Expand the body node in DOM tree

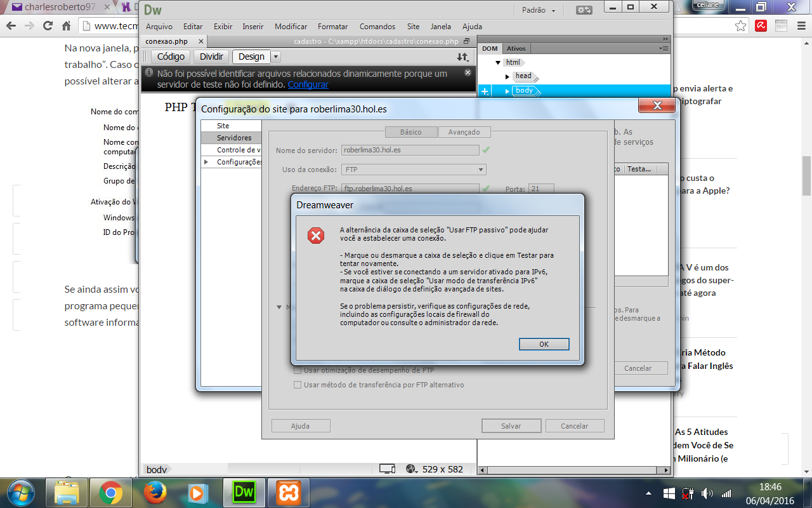[x=507, y=91]
